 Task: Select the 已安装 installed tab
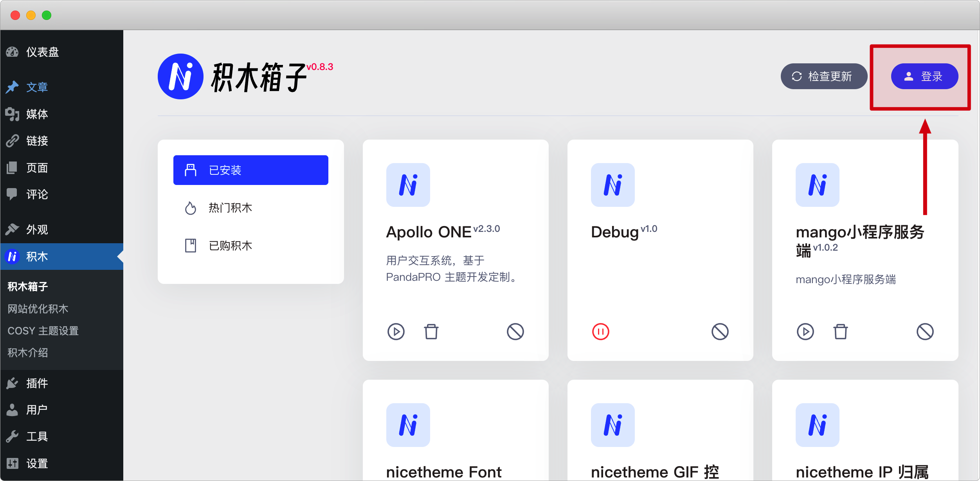(251, 170)
